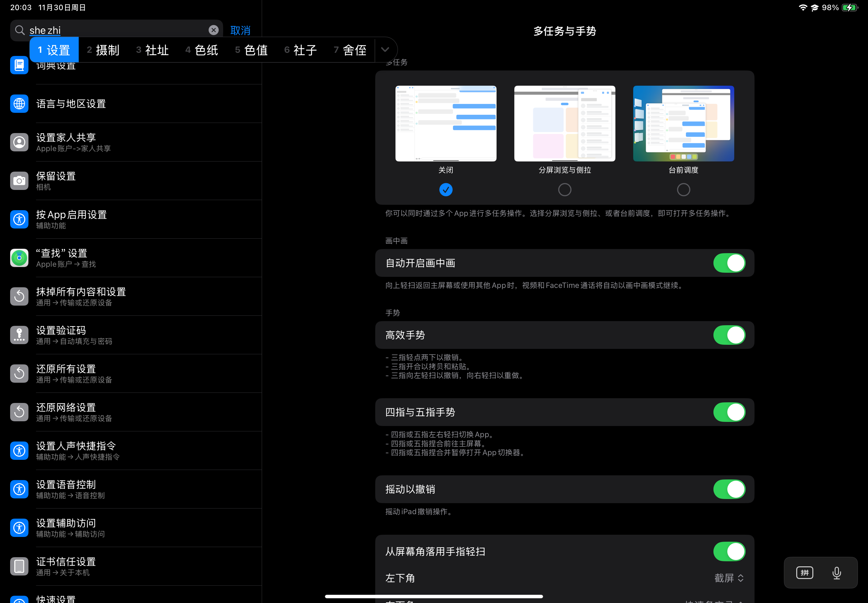
Task: Toggle off 摇动以撤销 switch
Action: click(729, 489)
